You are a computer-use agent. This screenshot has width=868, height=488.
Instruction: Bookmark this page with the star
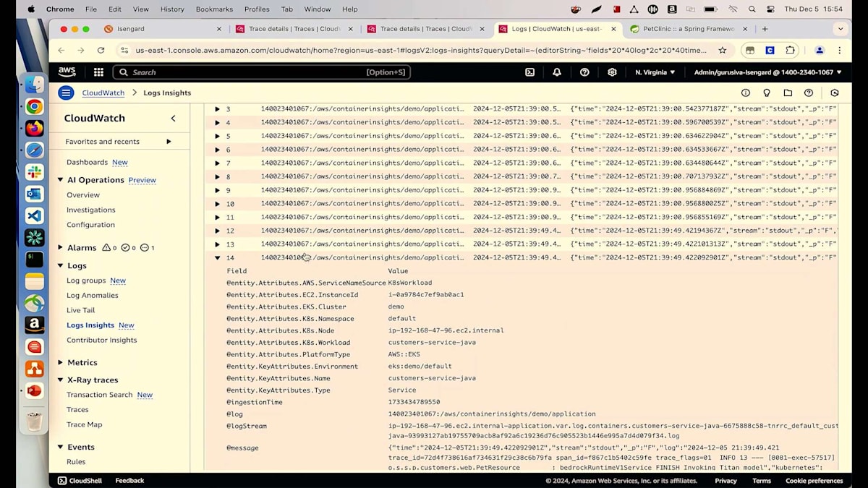722,51
